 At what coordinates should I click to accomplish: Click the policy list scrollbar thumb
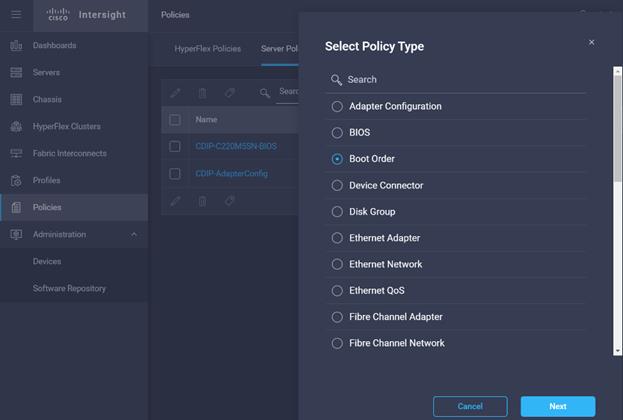click(617, 128)
